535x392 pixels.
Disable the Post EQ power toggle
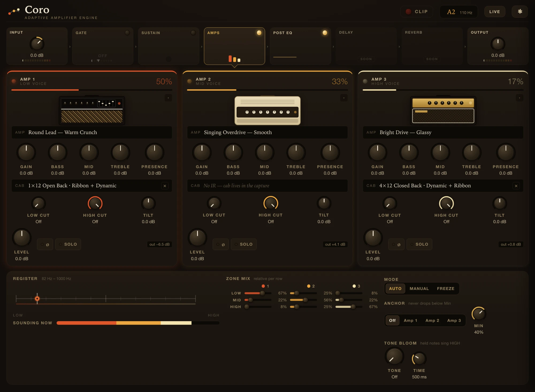tap(325, 33)
